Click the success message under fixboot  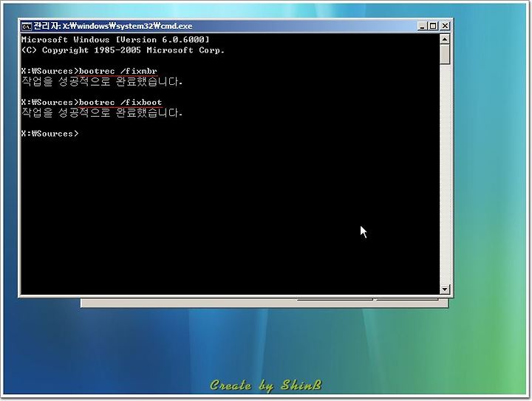coord(102,112)
